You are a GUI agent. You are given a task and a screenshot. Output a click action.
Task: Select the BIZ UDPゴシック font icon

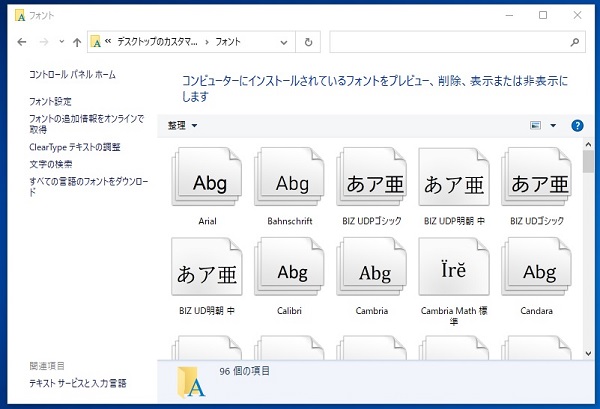(372, 177)
